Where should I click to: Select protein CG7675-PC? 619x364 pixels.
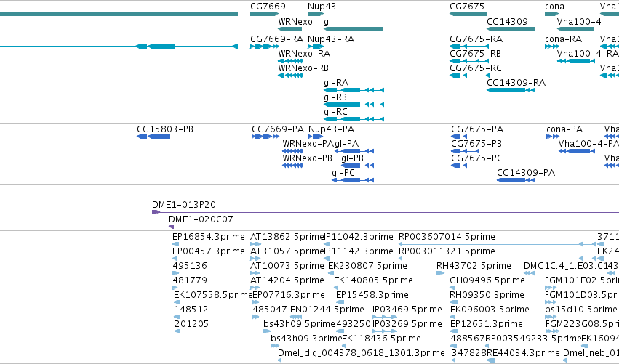pyautogui.click(x=459, y=166)
